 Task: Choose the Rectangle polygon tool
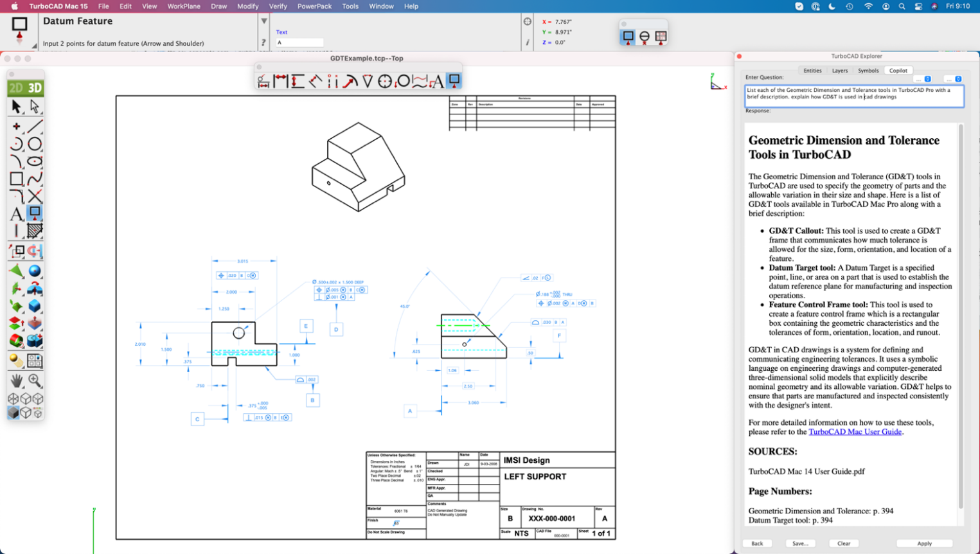(16, 179)
